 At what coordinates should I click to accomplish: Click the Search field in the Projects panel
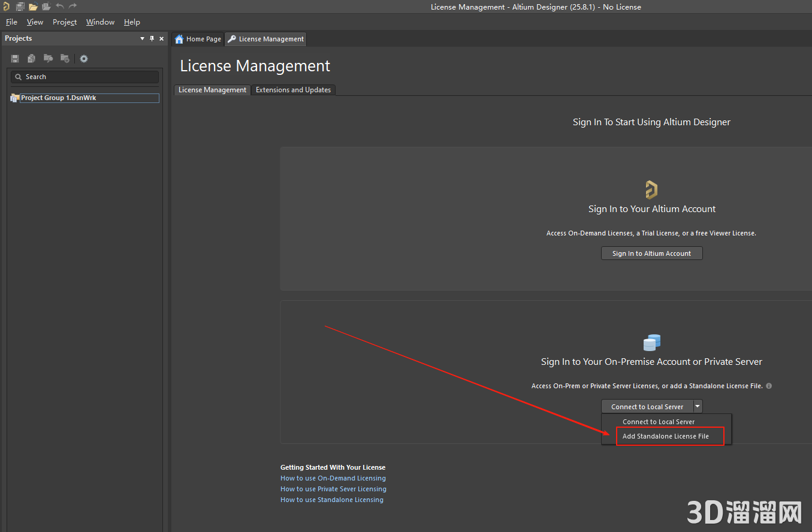(85, 77)
